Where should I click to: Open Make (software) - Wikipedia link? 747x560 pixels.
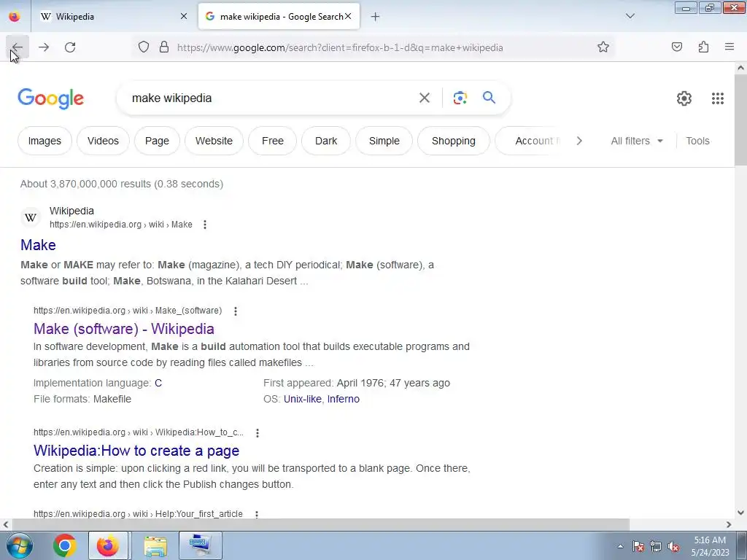[124, 329]
